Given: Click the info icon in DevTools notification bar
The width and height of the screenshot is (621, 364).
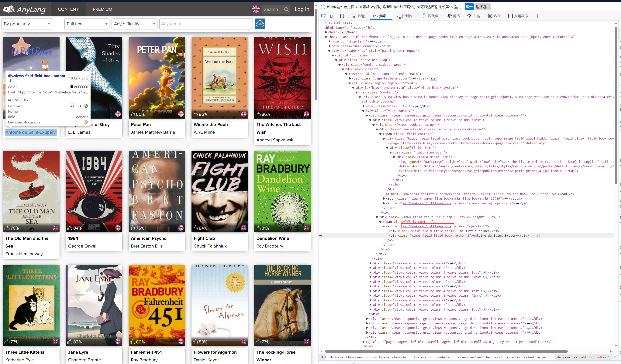Looking at the screenshot, I should [323, 7].
